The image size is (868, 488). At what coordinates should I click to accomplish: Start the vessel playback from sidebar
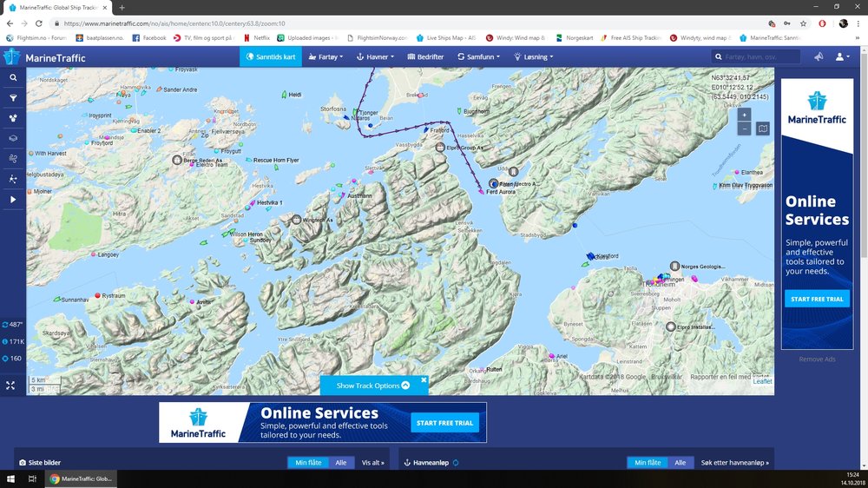13,200
